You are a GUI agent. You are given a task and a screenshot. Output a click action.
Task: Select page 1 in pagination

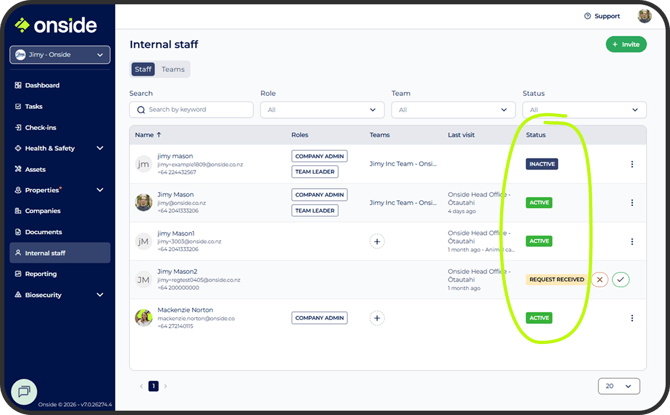tap(153, 386)
